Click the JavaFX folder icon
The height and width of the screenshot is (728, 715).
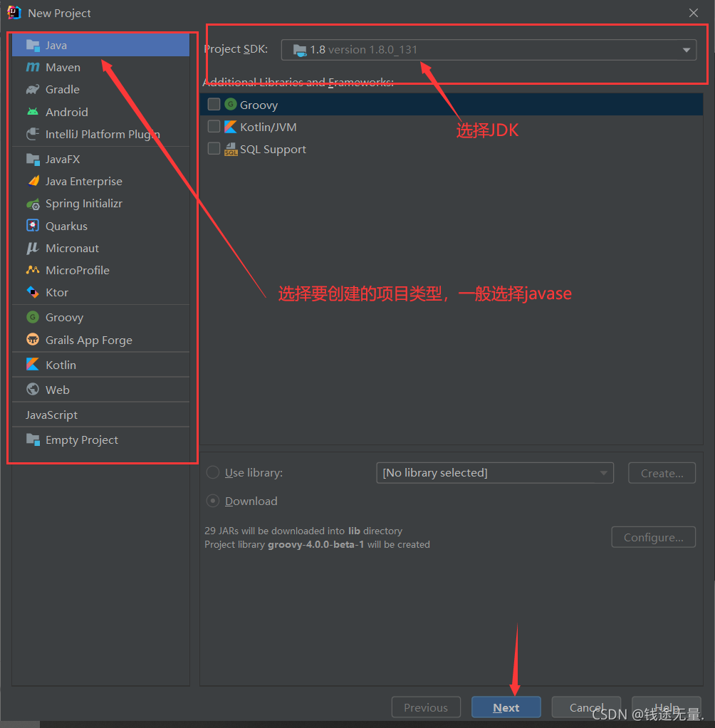pyautogui.click(x=33, y=160)
